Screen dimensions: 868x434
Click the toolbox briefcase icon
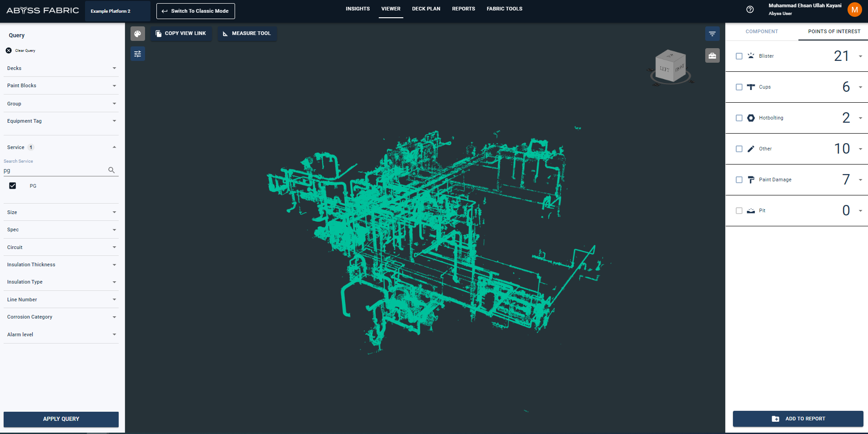coord(712,55)
